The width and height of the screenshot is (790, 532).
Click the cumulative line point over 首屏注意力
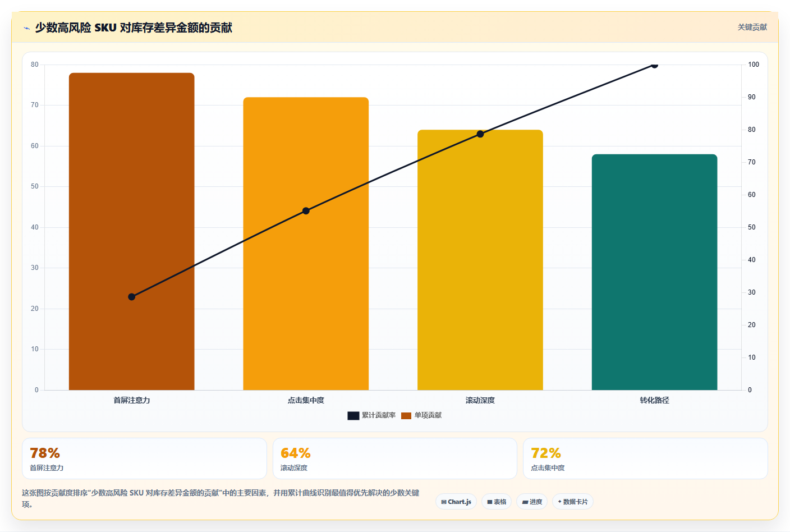[x=132, y=297]
